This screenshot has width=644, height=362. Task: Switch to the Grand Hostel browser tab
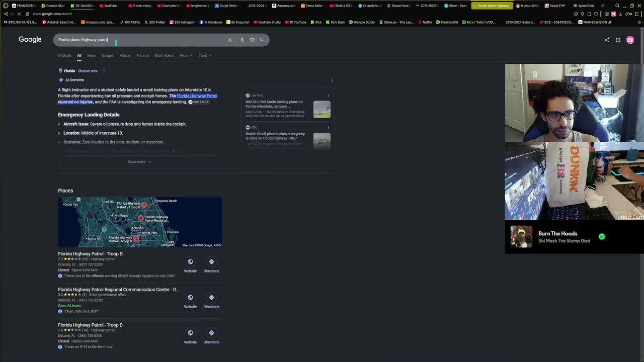click(x=398, y=6)
